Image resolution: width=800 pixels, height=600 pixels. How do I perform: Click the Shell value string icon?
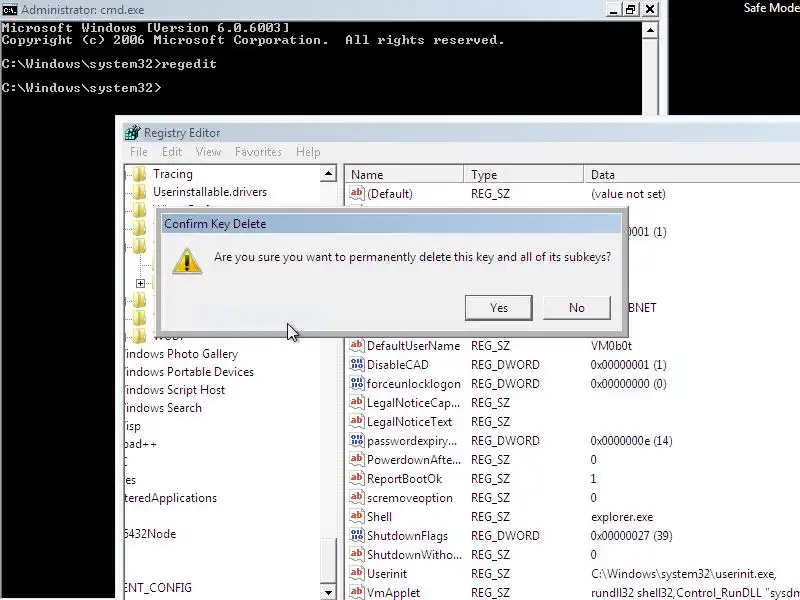pyautogui.click(x=357, y=516)
